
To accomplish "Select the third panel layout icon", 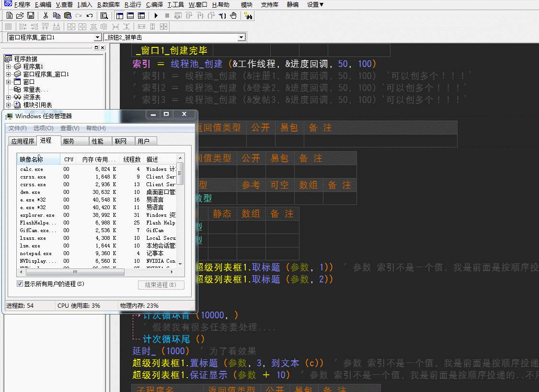I will click(141, 15).
